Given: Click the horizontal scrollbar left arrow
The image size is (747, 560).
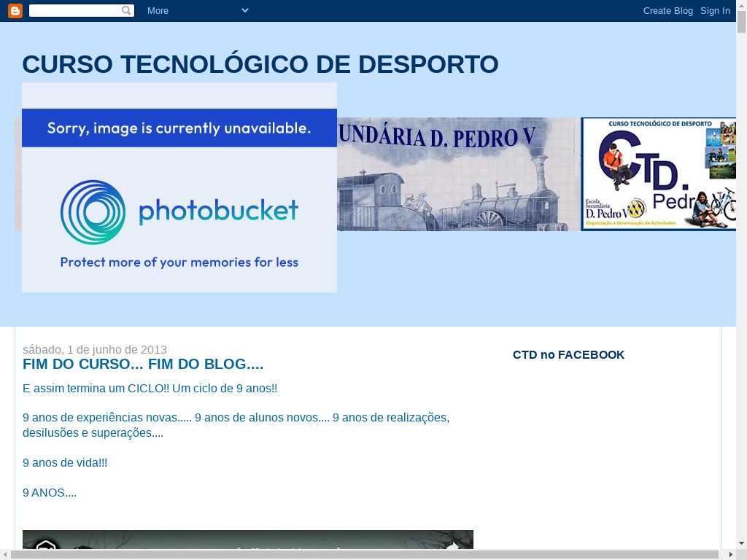Looking at the screenshot, I should [4, 555].
